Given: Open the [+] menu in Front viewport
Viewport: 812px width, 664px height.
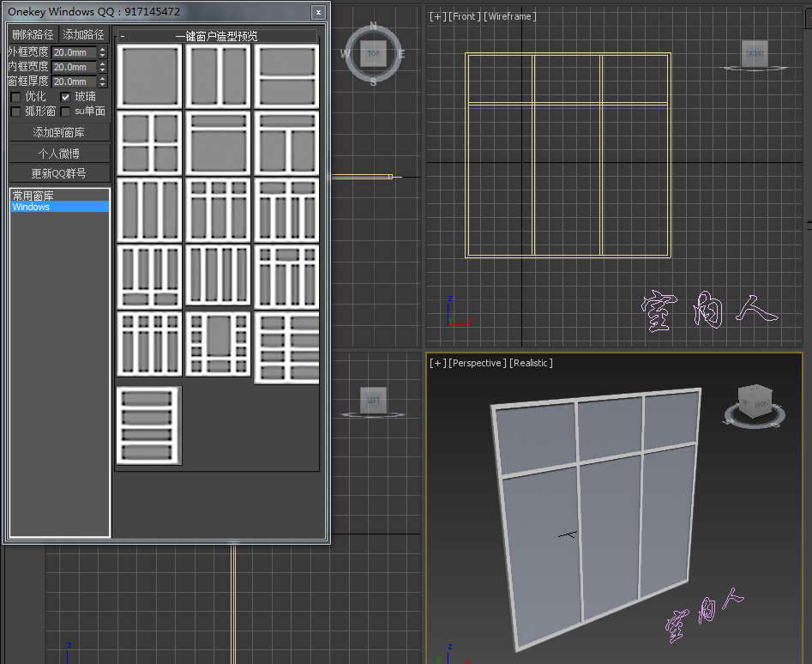Looking at the screenshot, I should tap(437, 16).
